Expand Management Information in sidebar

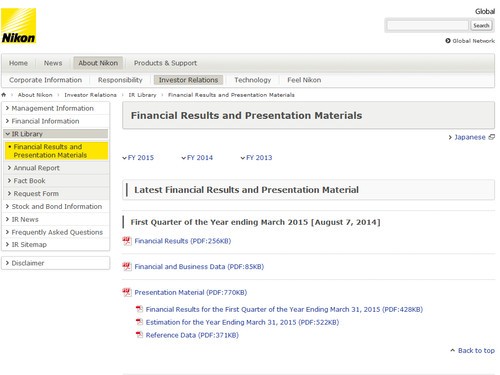tap(56, 108)
